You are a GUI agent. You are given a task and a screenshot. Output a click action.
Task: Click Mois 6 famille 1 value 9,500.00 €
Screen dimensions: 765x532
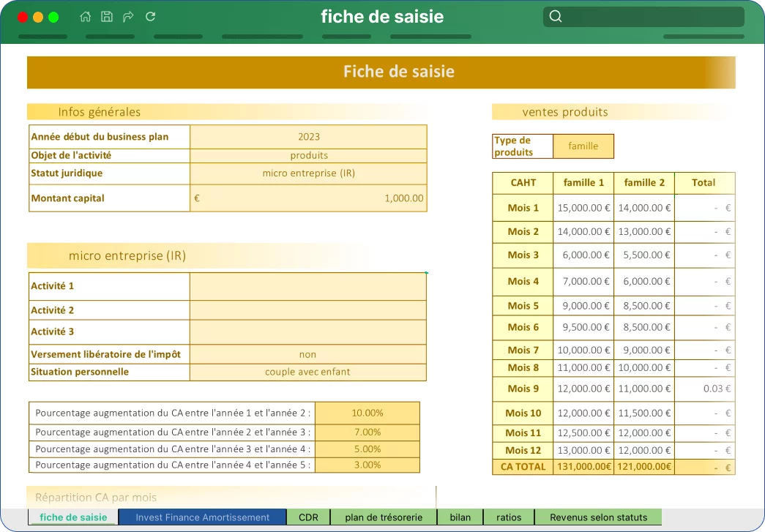(x=583, y=327)
